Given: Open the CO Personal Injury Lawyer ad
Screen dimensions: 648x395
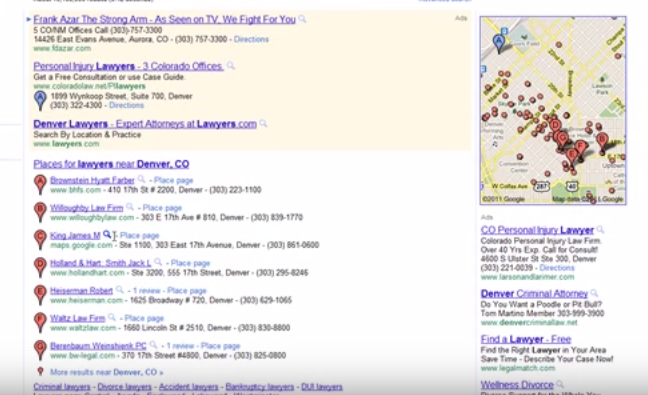Looking at the screenshot, I should click(537, 230).
